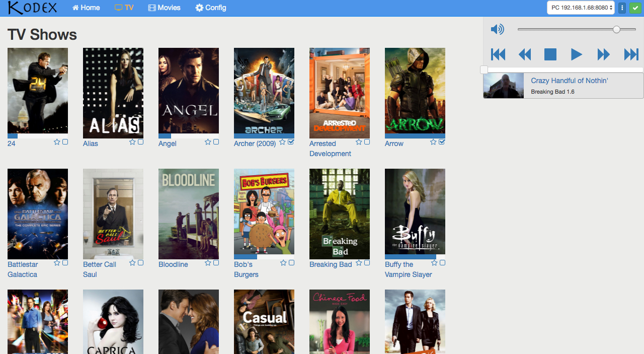644x354 pixels.
Task: Open the Chinese Food show poster
Action: pyautogui.click(x=340, y=322)
